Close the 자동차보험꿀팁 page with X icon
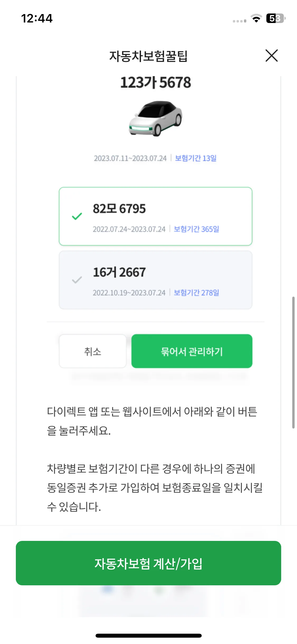The height and width of the screenshot is (644, 297). point(271,56)
